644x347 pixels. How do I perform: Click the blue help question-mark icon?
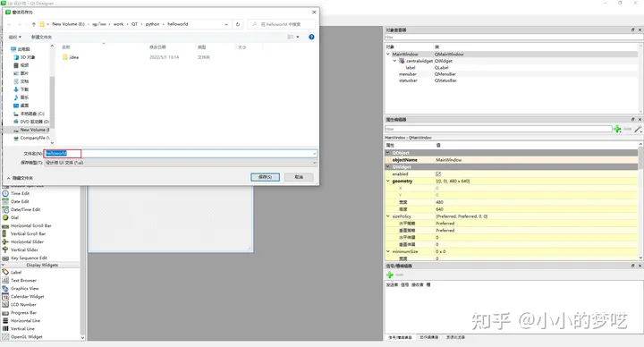click(311, 37)
